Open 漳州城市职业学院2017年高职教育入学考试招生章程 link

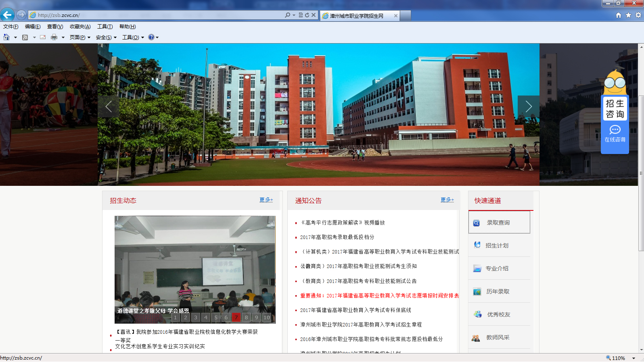[x=361, y=325]
